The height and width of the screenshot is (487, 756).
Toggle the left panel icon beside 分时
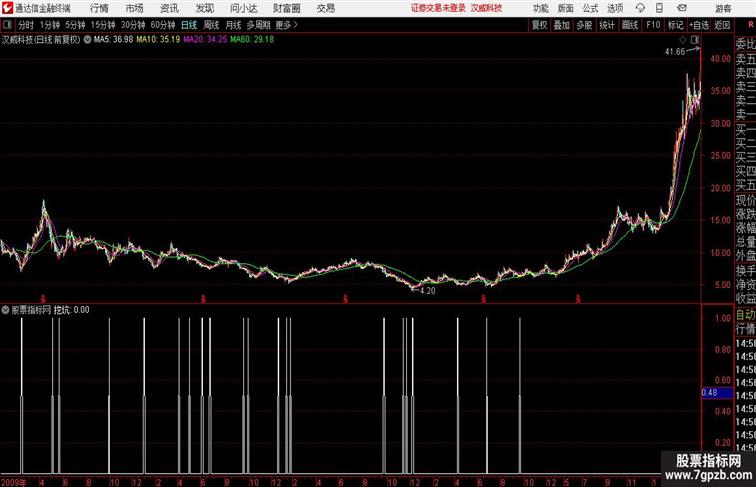coord(7,25)
